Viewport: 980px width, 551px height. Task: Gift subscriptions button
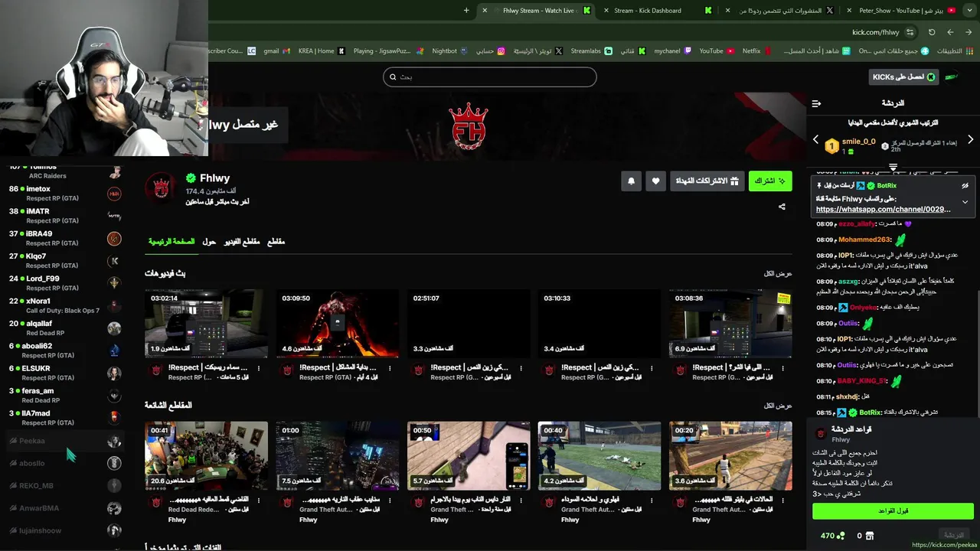click(x=707, y=181)
